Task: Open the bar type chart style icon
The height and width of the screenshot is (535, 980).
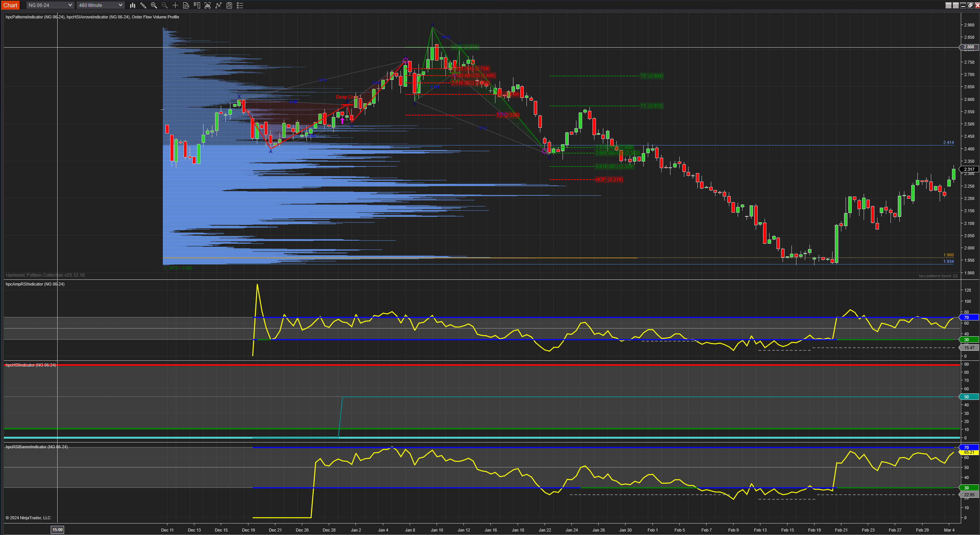Action: (132, 5)
